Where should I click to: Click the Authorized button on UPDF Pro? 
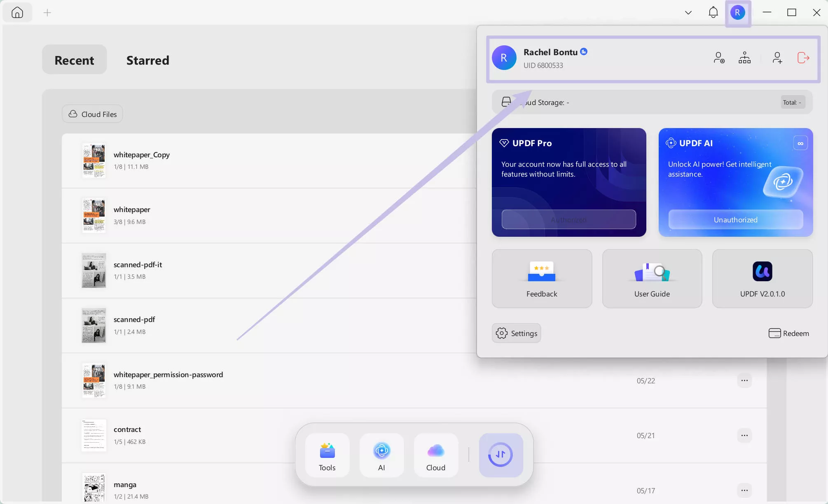(x=568, y=220)
